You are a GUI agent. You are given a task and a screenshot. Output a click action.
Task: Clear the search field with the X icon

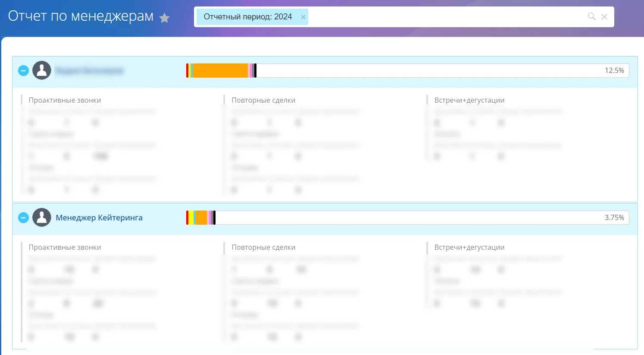point(604,17)
